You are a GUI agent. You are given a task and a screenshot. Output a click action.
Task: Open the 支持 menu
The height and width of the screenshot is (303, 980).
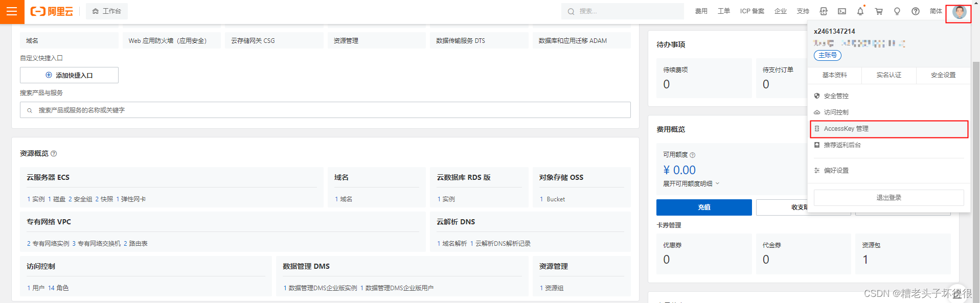point(803,11)
